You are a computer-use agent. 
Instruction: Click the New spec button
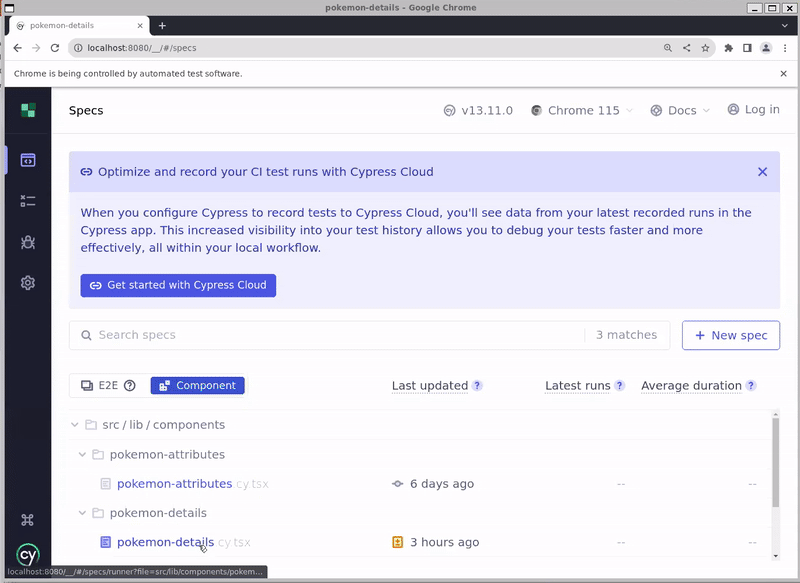[731, 335]
